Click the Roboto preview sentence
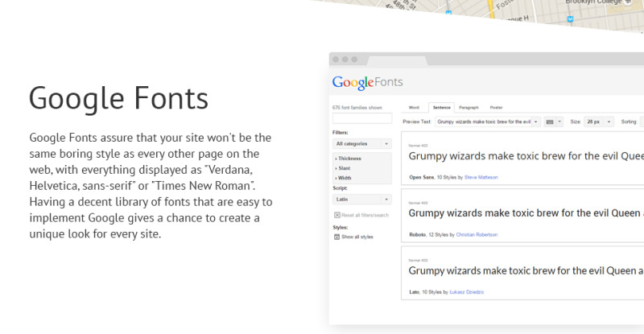 (526, 213)
